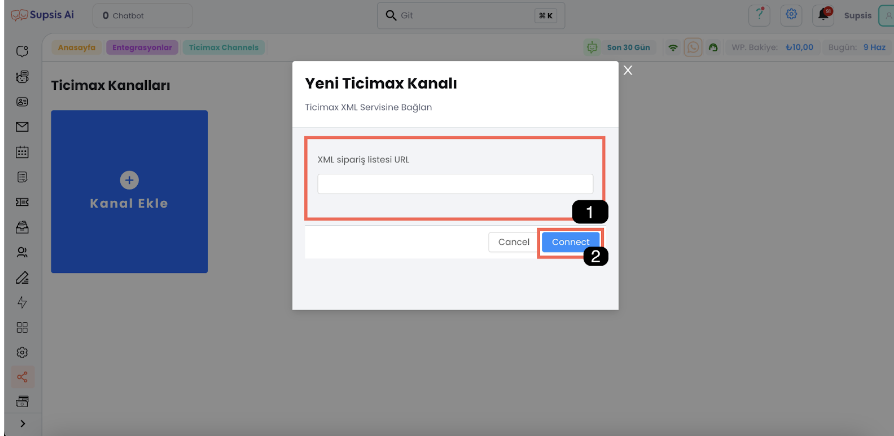Open the robot sidebar icon
The width and height of the screenshot is (894, 436).
click(x=22, y=77)
